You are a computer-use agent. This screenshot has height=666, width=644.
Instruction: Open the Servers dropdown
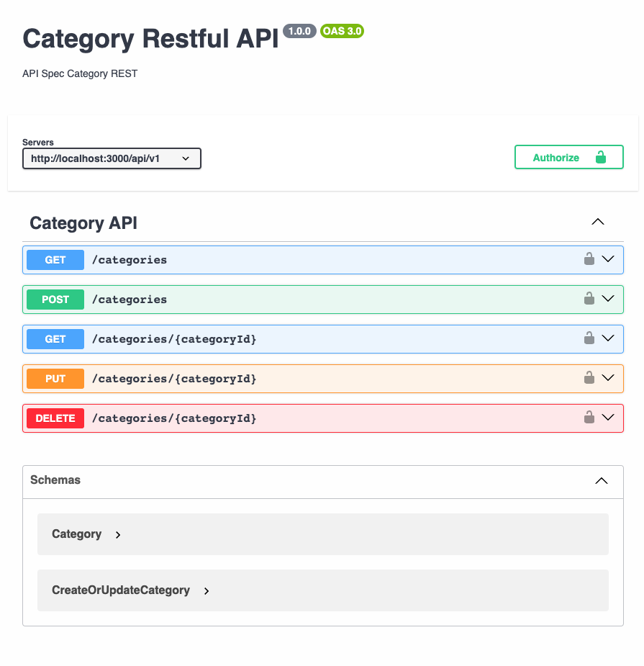point(112,158)
